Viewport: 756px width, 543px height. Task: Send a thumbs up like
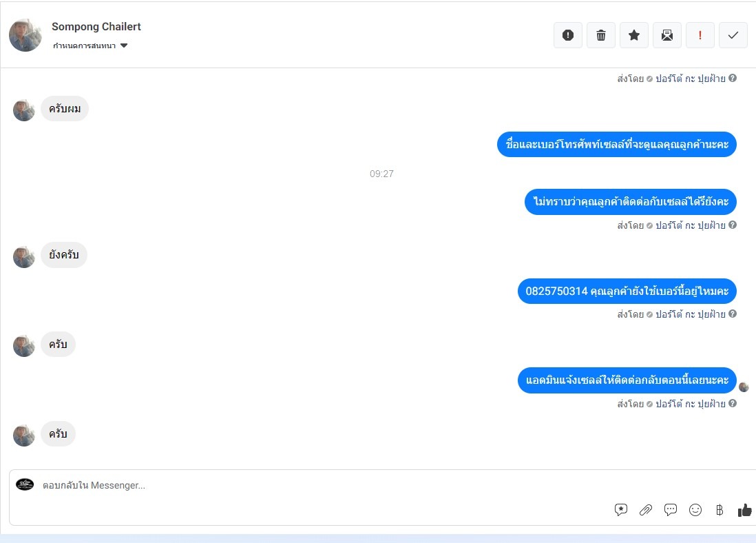744,510
